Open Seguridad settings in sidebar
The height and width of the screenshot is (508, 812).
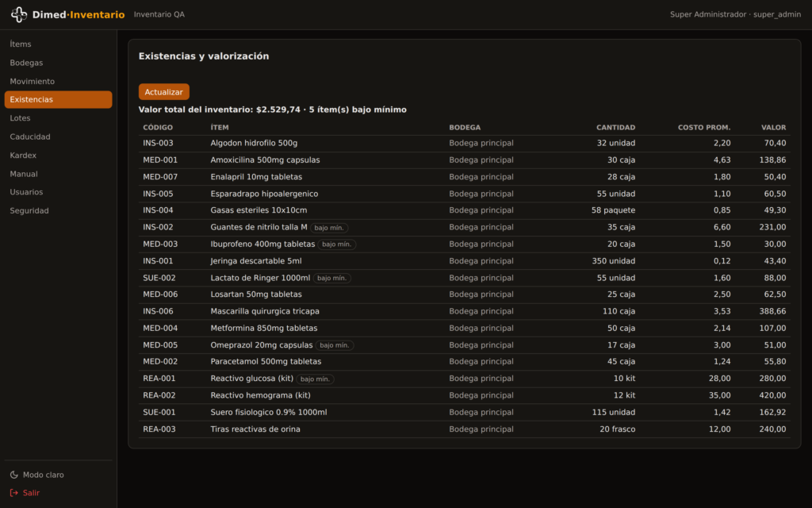[58, 211]
